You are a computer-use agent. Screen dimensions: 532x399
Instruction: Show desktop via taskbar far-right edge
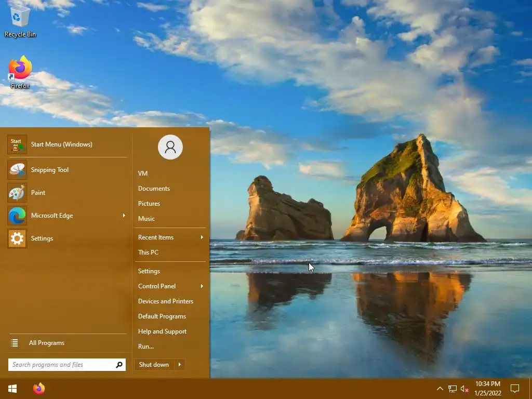click(x=530, y=389)
